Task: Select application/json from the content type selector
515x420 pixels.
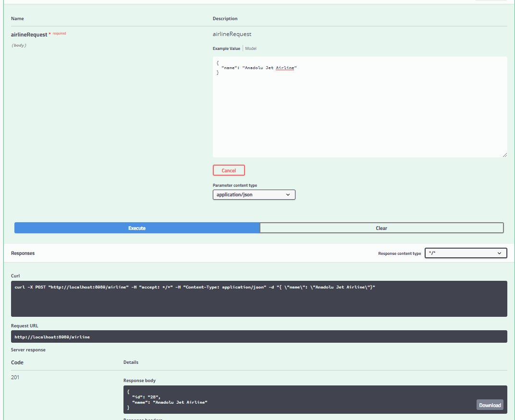Action: (254, 194)
